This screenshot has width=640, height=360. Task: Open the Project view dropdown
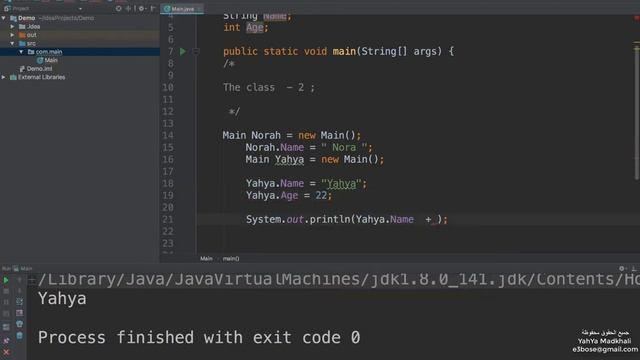point(80,9)
